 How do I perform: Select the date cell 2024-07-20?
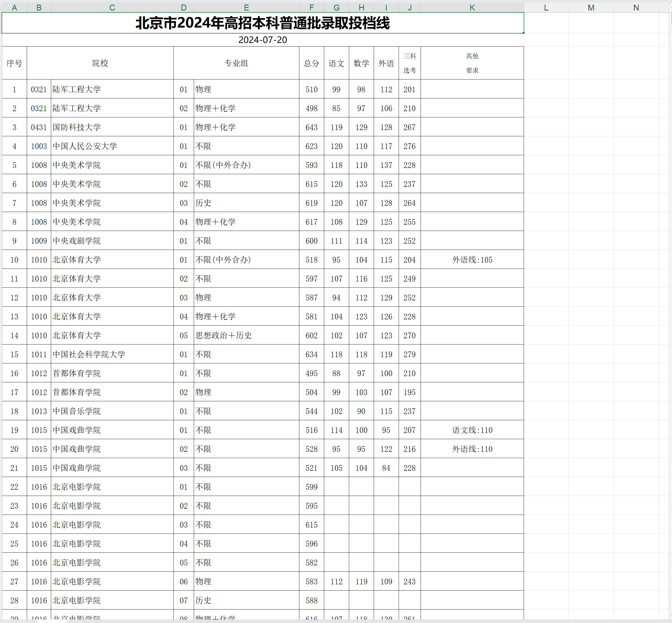click(263, 40)
